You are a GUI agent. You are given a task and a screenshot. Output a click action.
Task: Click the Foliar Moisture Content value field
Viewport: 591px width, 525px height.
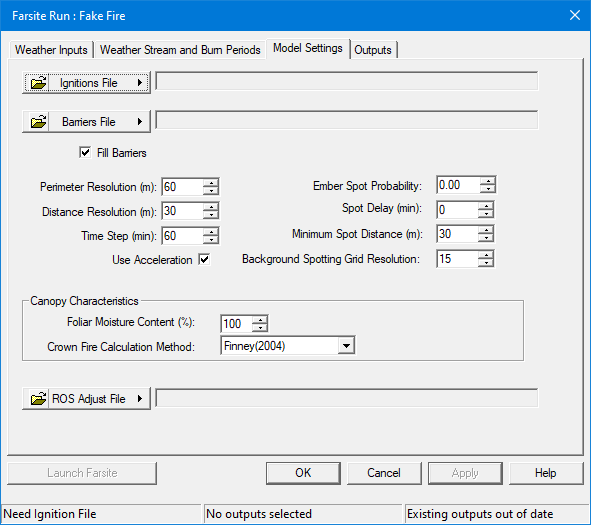(237, 323)
